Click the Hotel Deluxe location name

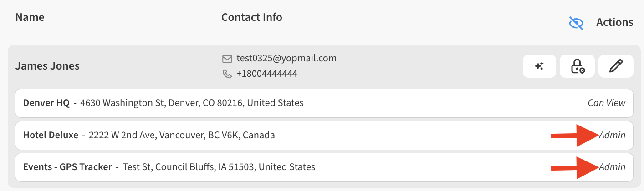point(51,135)
